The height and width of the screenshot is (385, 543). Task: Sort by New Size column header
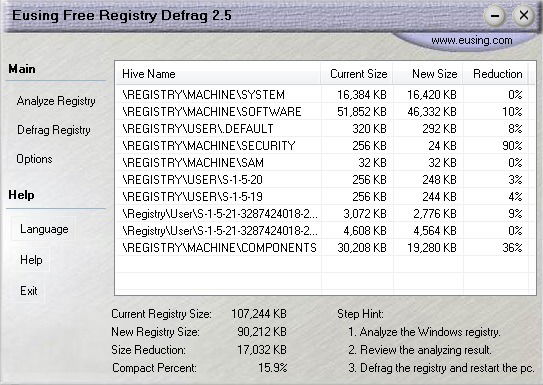428,74
